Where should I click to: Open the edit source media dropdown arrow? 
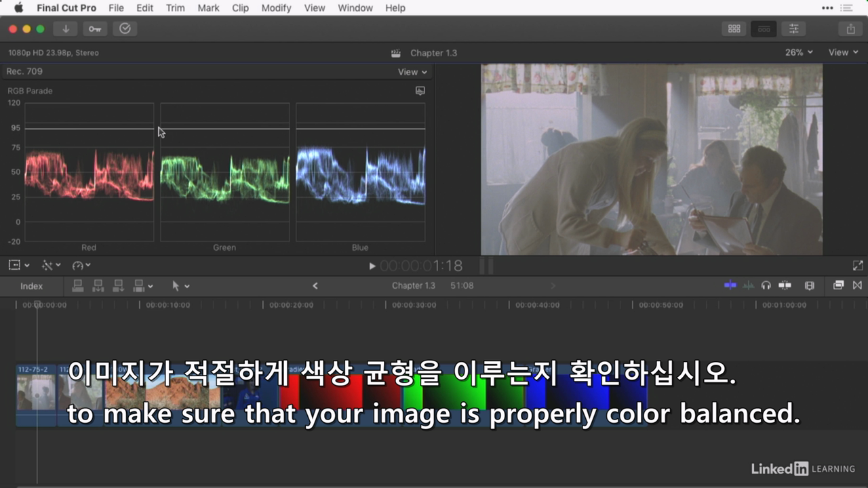(x=151, y=287)
